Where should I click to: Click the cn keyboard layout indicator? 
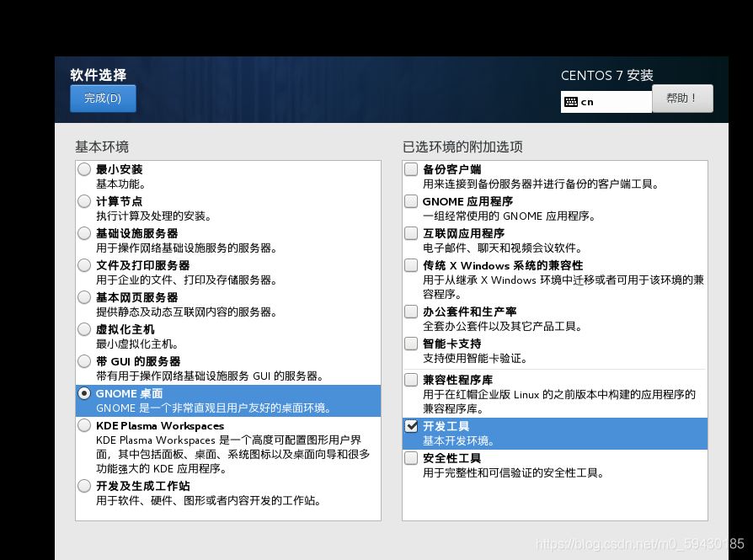[x=606, y=101]
